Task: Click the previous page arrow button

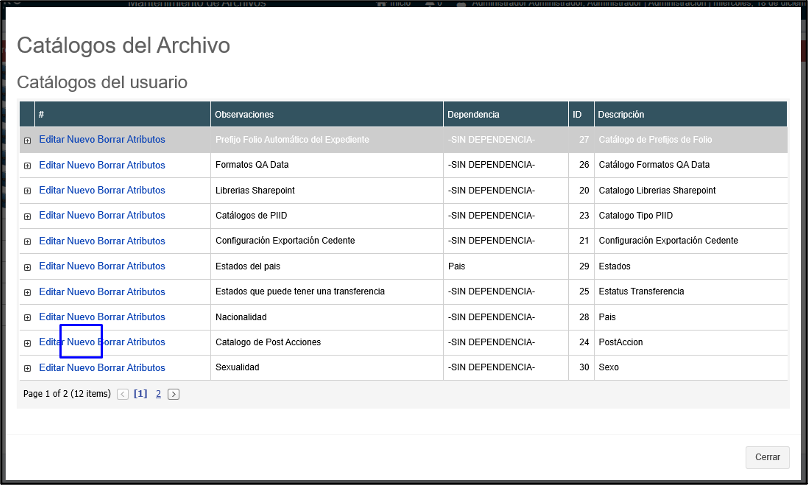Action: 123,394
